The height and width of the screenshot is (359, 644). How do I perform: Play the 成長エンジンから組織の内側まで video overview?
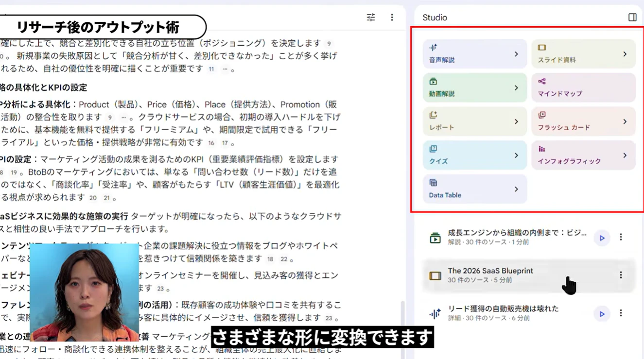(602, 238)
